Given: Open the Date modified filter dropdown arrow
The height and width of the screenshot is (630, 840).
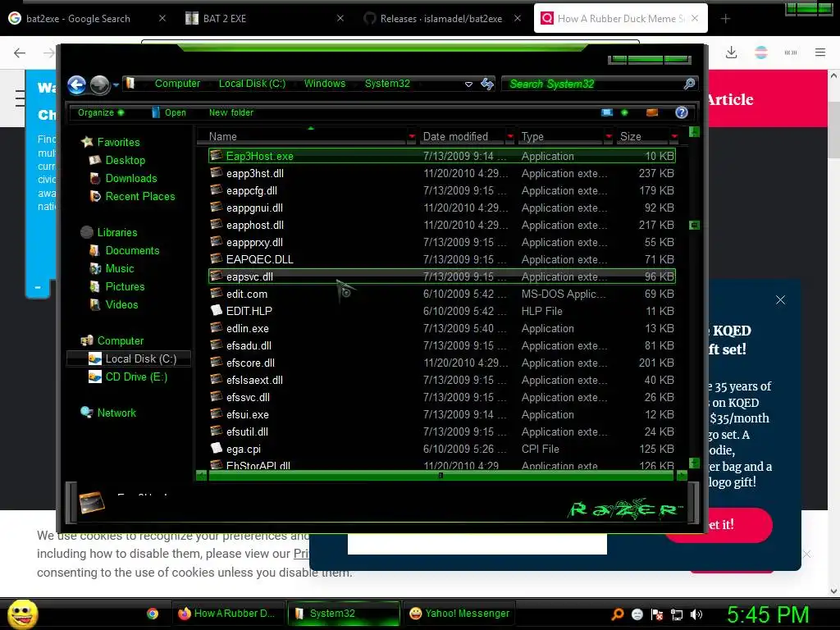Looking at the screenshot, I should coord(510,137).
